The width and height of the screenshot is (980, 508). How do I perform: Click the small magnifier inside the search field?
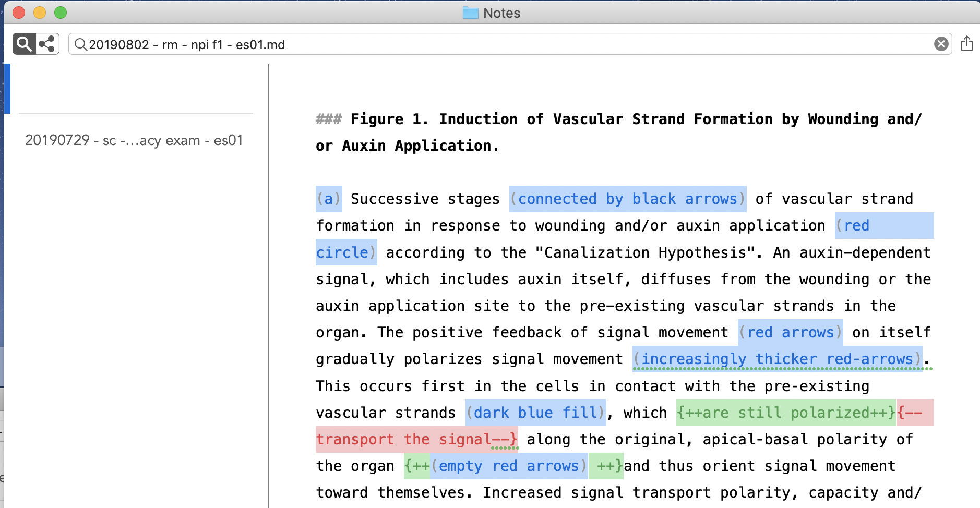click(80, 44)
